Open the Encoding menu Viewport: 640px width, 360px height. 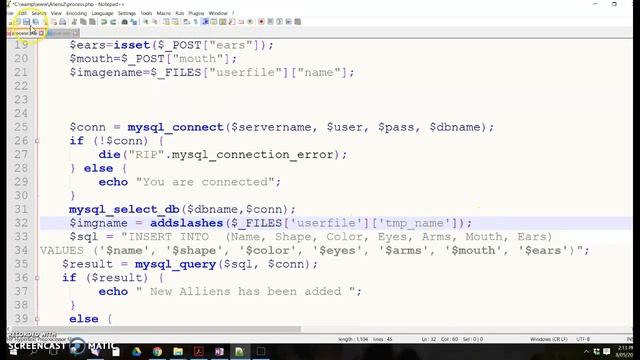point(76,13)
